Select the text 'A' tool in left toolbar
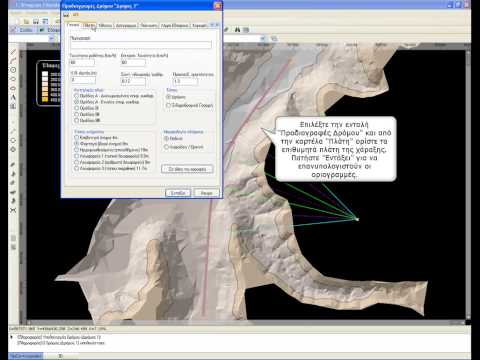The image size is (480, 360). (13, 97)
